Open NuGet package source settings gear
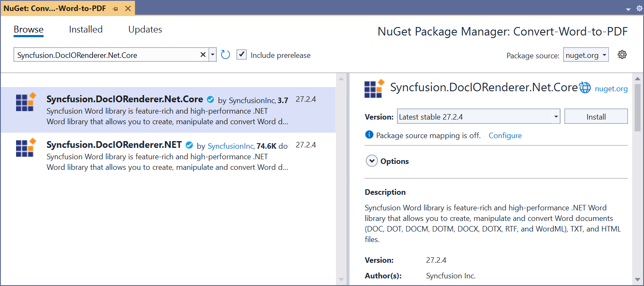This screenshot has width=644, height=286. 622,54
